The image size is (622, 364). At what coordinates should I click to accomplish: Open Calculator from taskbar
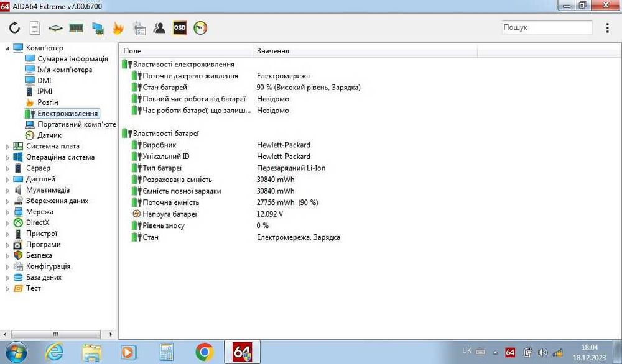(166, 352)
